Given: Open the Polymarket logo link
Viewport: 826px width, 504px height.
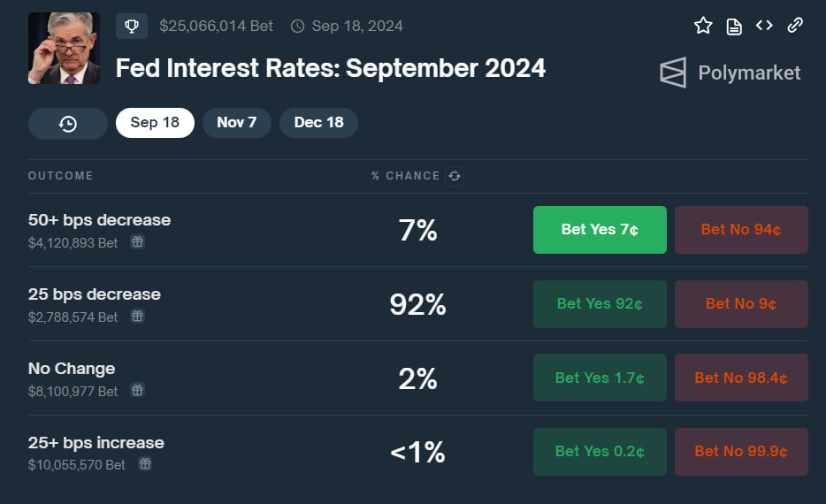Looking at the screenshot, I should point(730,73).
